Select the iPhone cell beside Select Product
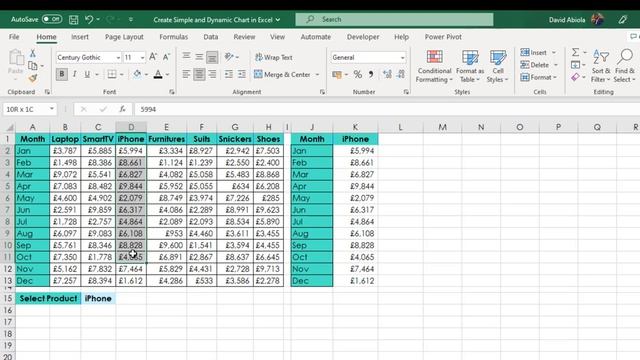Screen dimensions: 640x360 coord(98,298)
